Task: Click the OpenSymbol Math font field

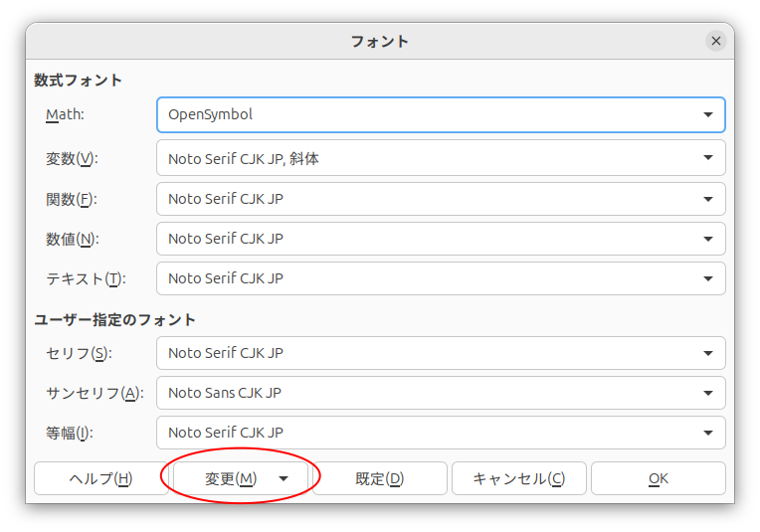Action: [441, 114]
